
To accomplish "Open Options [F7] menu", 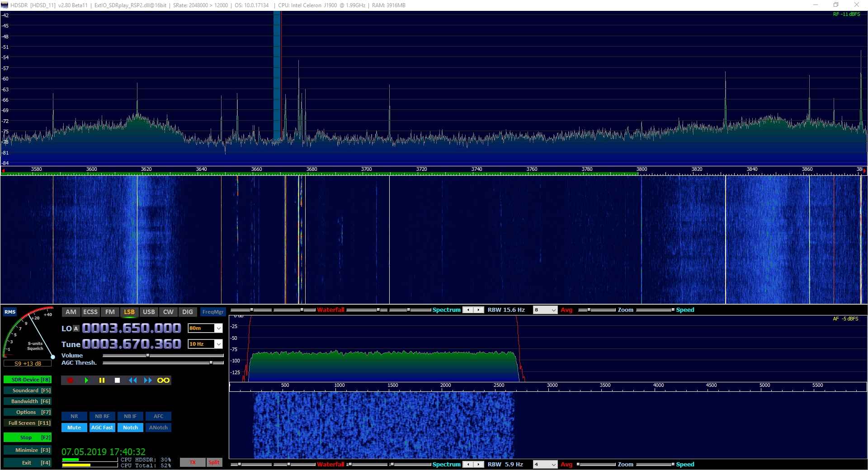I will pos(28,412).
